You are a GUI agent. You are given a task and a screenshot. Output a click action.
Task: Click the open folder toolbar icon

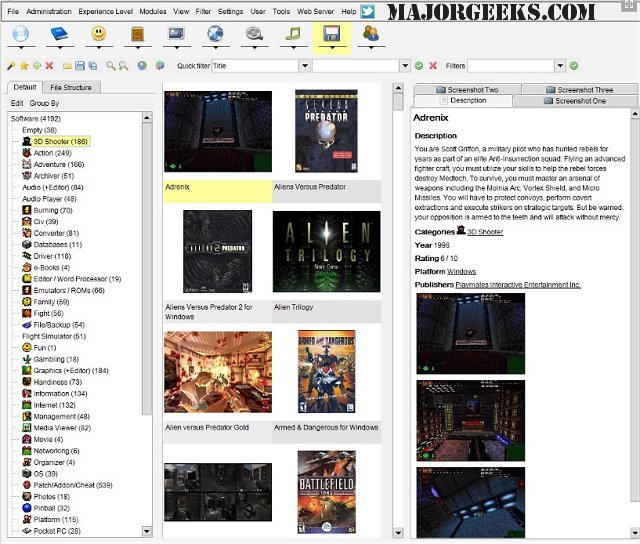click(67, 66)
